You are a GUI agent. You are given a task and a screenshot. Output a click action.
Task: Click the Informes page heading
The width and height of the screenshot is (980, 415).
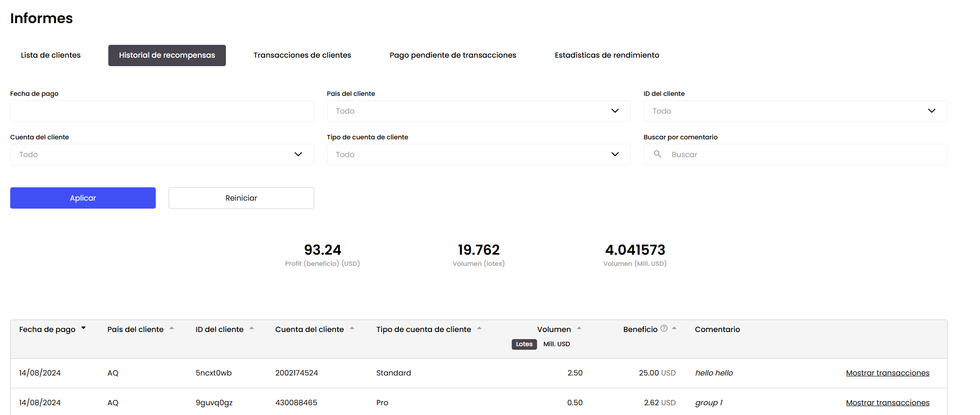click(x=41, y=18)
